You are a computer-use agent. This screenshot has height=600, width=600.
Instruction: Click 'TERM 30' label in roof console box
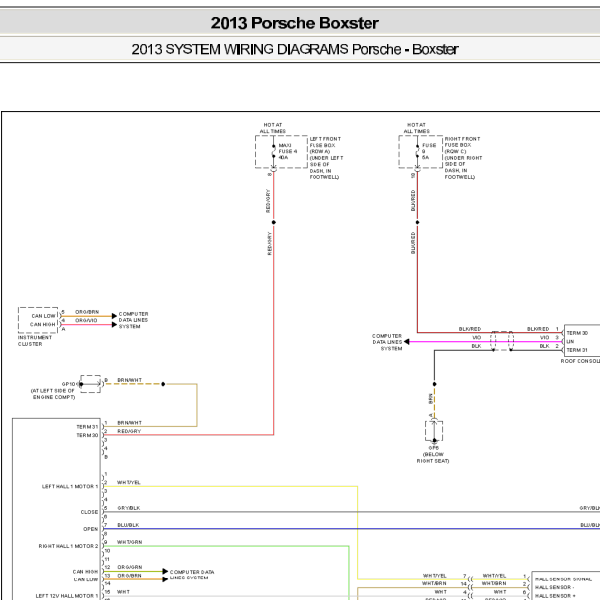click(577, 333)
